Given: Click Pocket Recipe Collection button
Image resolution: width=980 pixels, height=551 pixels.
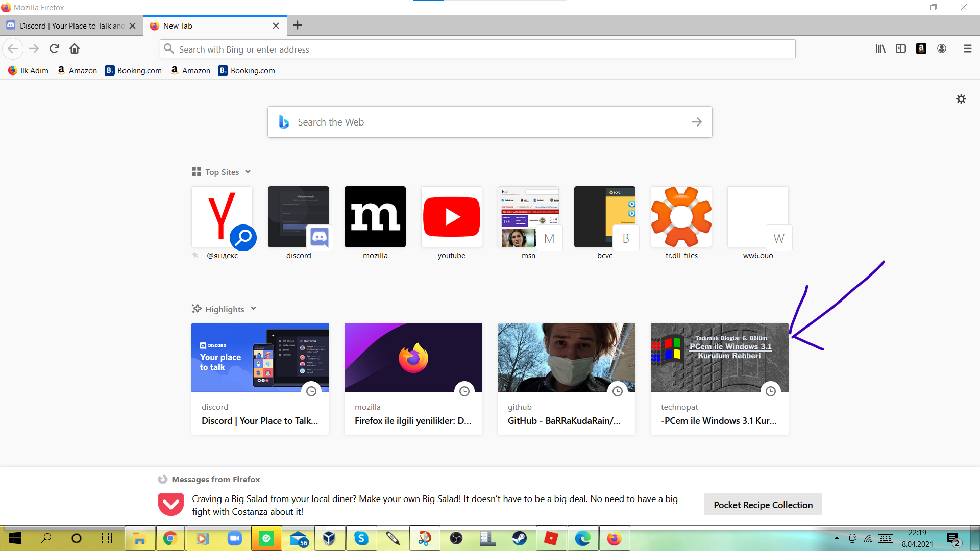Looking at the screenshot, I should 763,505.
